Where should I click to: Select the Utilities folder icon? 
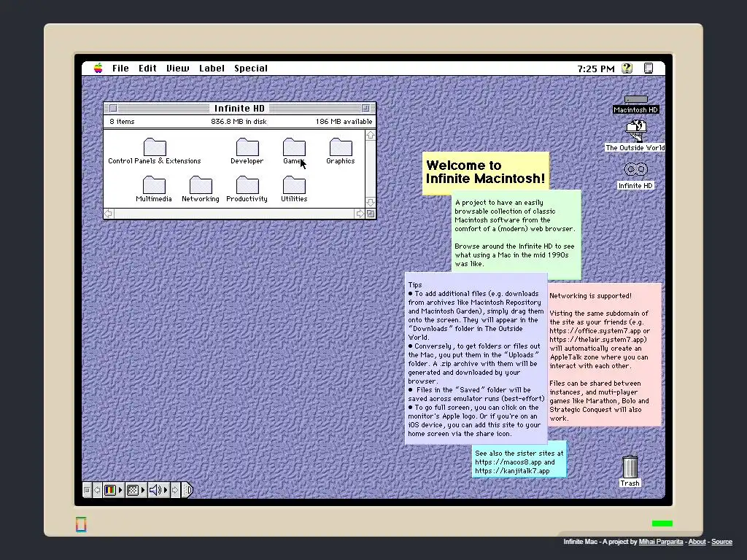pos(294,185)
